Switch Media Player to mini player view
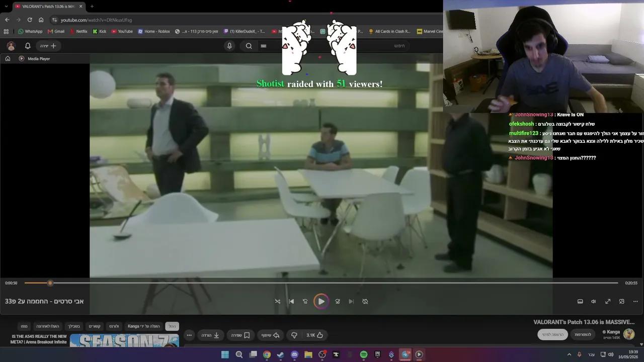Viewport: 644px width, 362px height. click(x=622, y=301)
